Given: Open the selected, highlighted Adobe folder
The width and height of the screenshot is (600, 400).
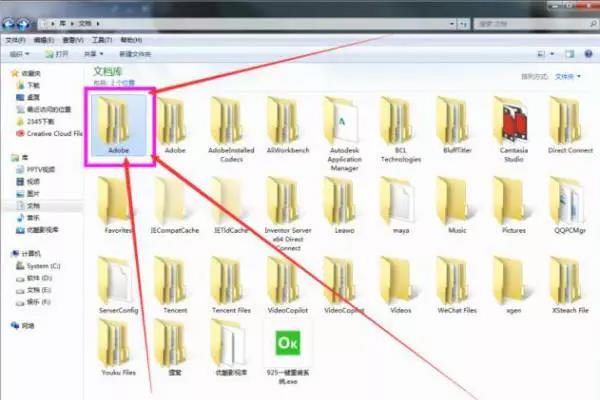Looking at the screenshot, I should pos(119,126).
